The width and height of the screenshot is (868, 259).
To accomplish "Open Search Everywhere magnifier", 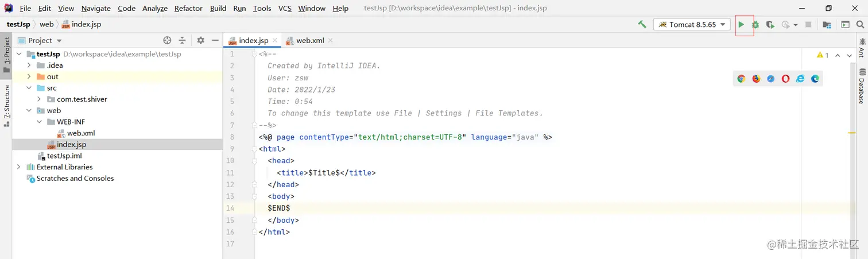I will 860,25.
